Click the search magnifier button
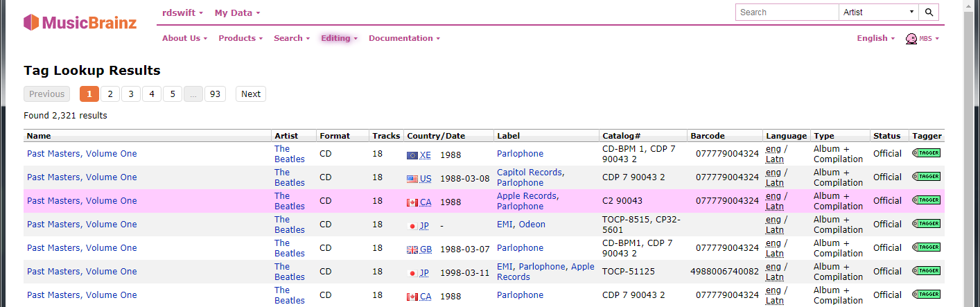 tap(929, 12)
